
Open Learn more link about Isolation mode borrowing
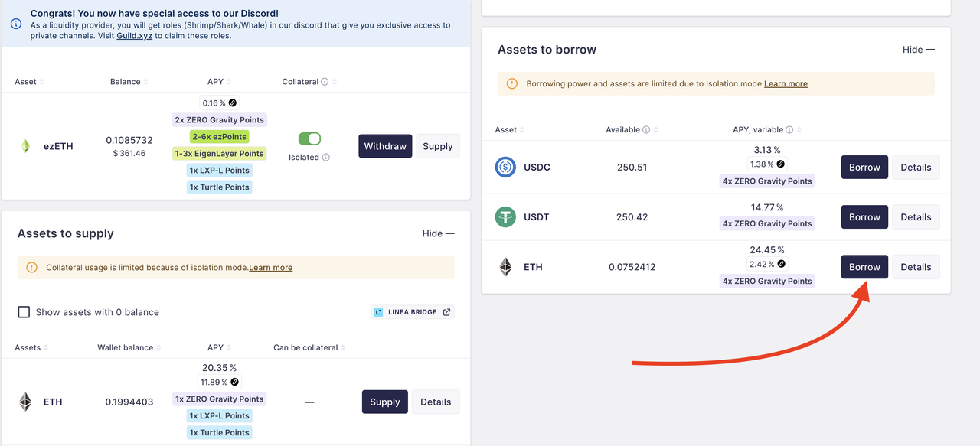(x=786, y=84)
